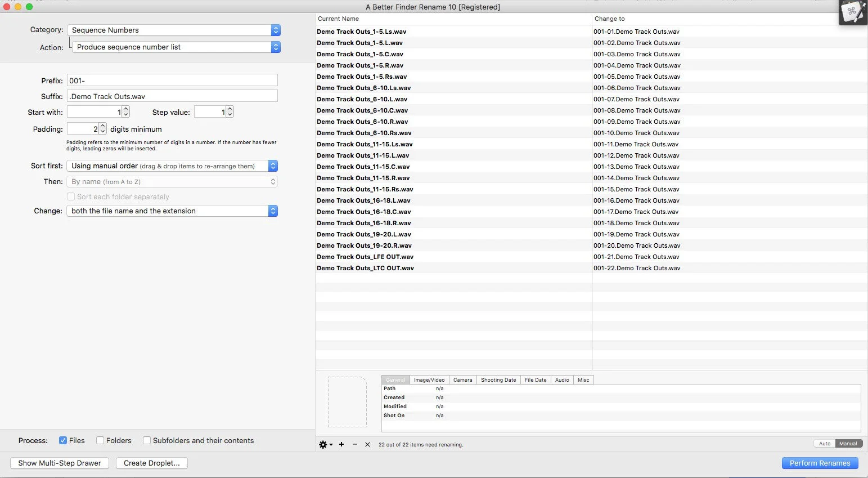
Task: Click the Create Droplet button
Action: [x=152, y=463]
